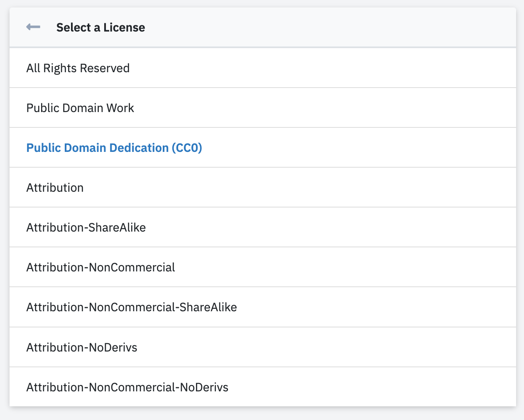Select the All Rights Reserved license
The image size is (524, 420).
(78, 68)
